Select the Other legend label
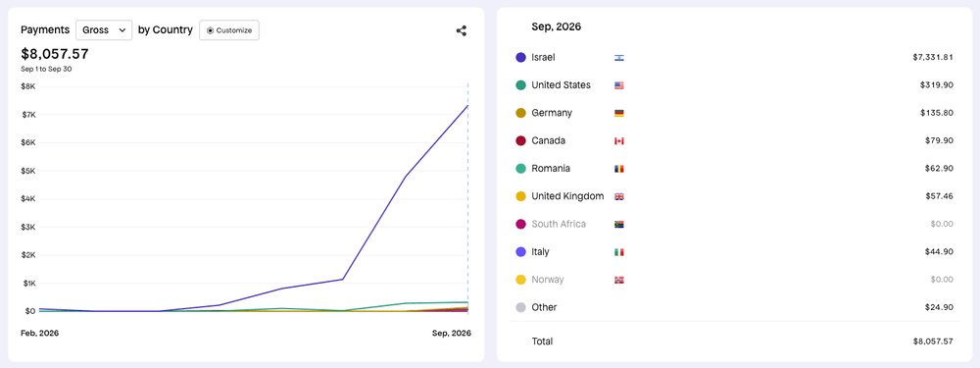Viewport: 980px width, 368px height. (544, 307)
